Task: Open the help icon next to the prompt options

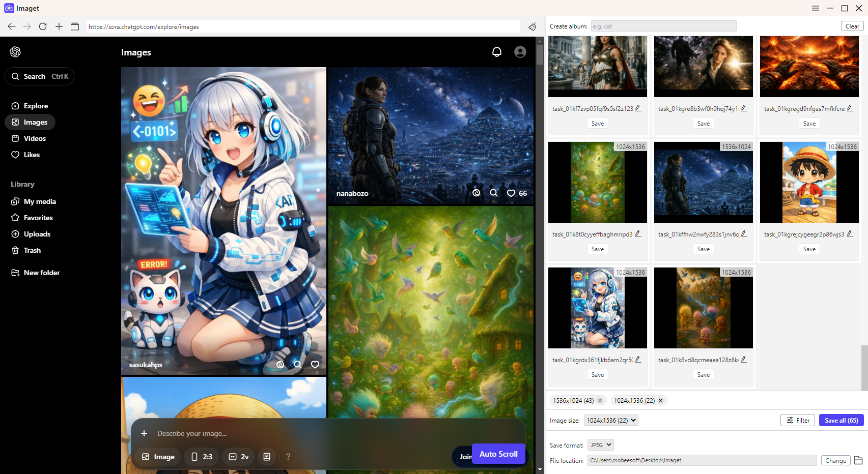Action: click(288, 457)
